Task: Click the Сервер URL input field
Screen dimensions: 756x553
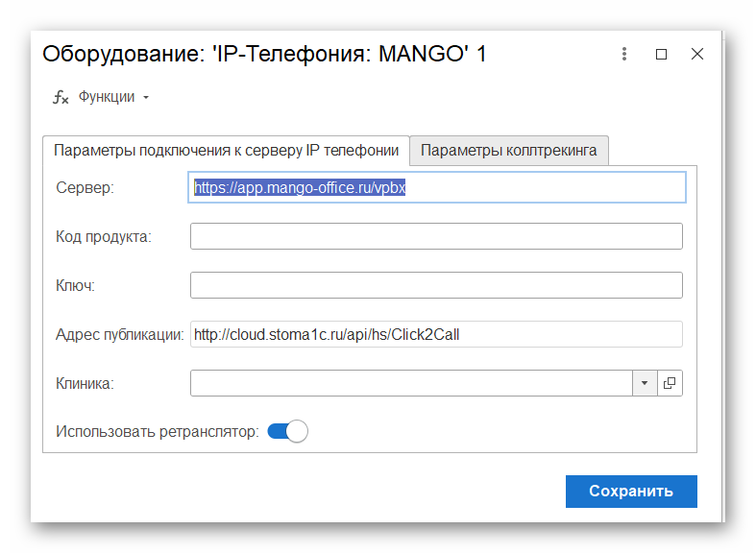Action: pos(437,187)
